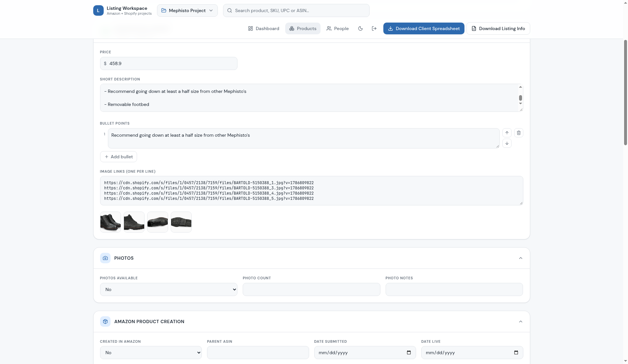Click the Photos section camera icon
The height and width of the screenshot is (364, 628).
tap(105, 258)
